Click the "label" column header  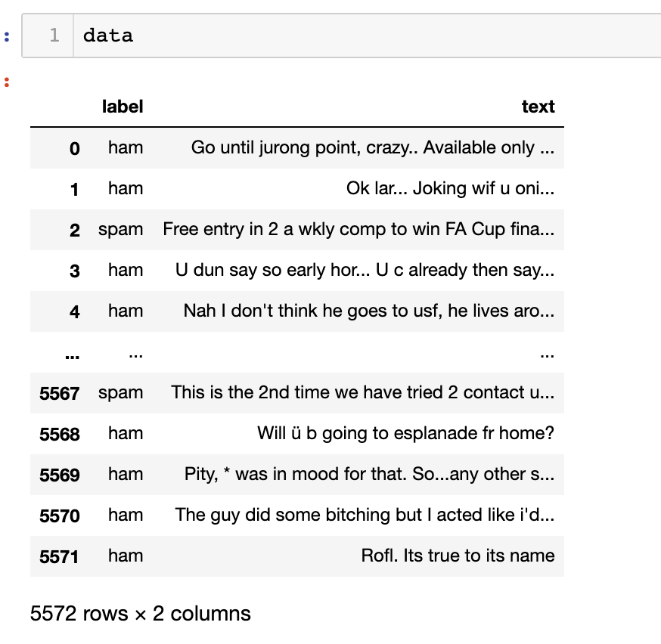coord(123,107)
